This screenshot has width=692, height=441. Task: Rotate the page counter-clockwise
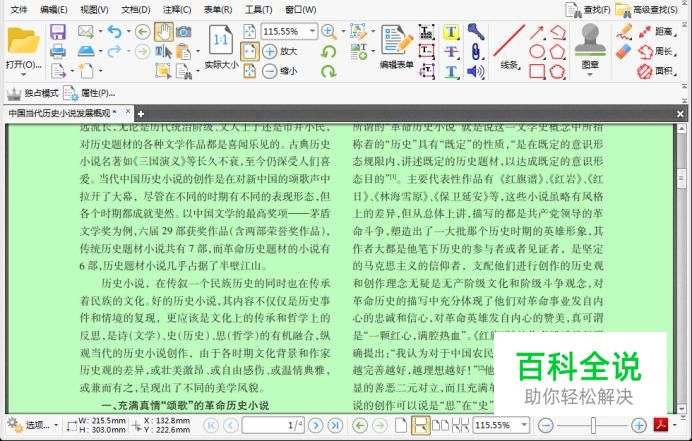pos(328,51)
